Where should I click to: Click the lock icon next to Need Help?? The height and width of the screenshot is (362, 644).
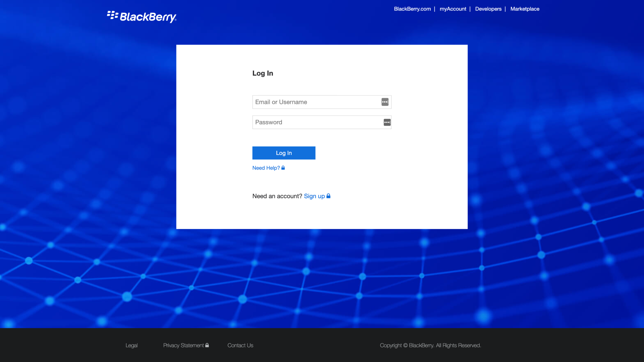click(x=283, y=168)
